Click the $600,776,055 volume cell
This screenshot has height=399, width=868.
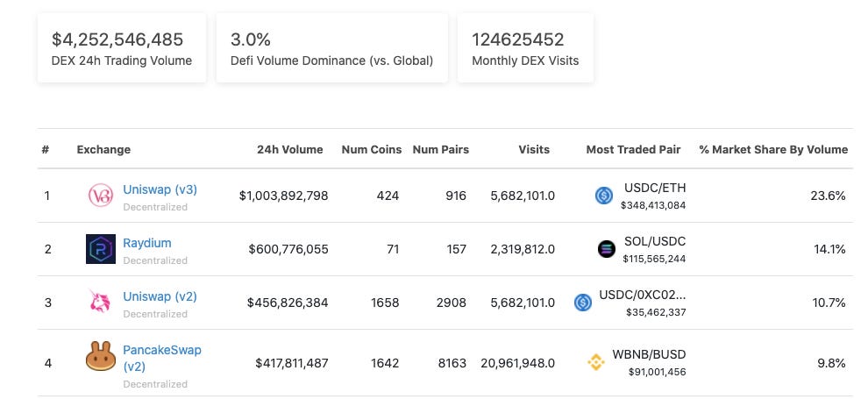click(288, 249)
